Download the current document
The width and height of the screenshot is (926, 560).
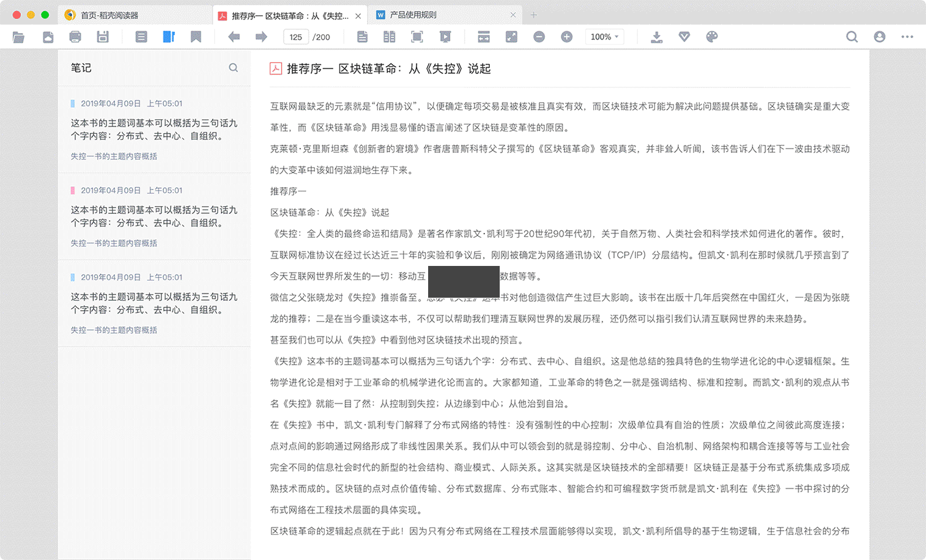pos(657,37)
